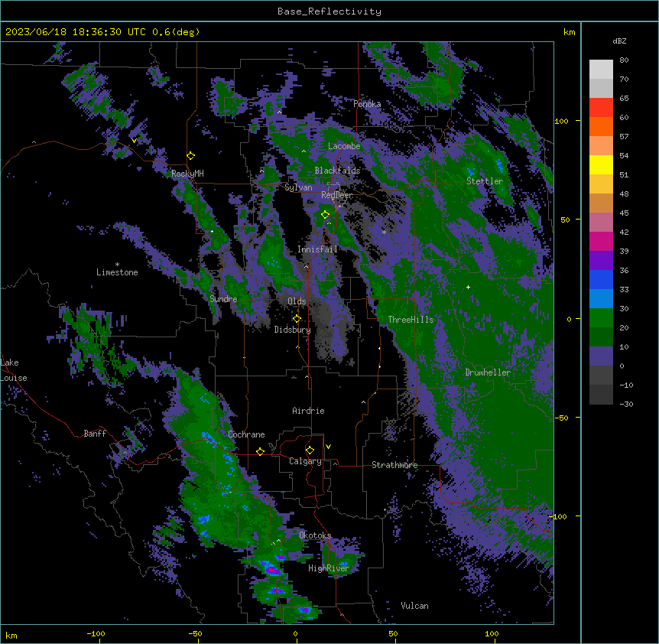
Task: Click the brown 48-45 dBZ legend swatch
Action: 601,203
